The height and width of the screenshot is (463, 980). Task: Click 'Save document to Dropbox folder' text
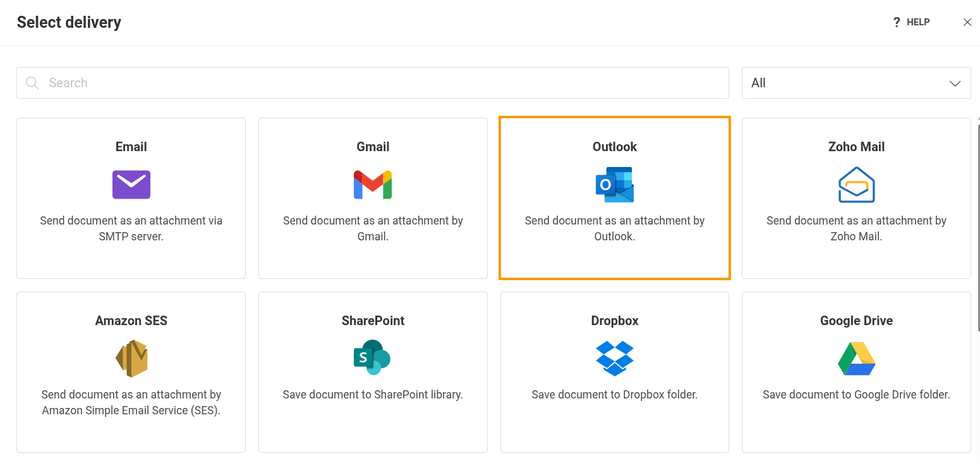tap(615, 395)
